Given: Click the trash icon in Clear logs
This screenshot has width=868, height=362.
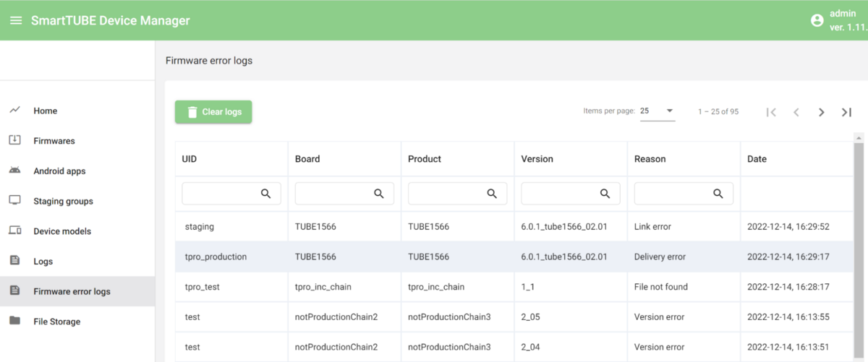Looking at the screenshot, I should [192, 112].
